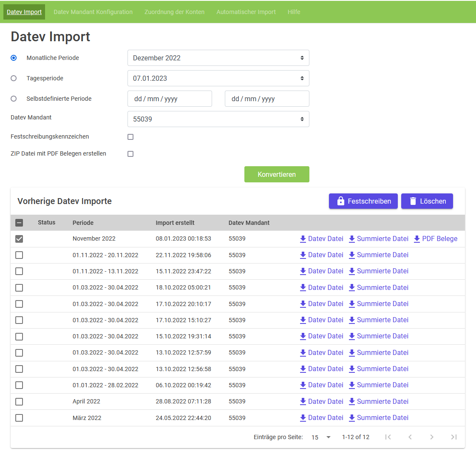Select Tagesperiode radio button

pos(14,78)
